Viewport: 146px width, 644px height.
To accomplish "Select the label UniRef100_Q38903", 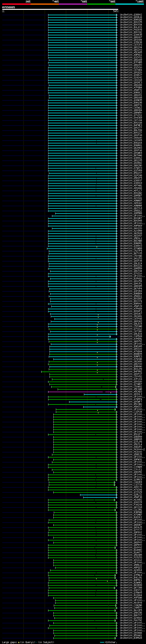I will (x=131, y=246).
